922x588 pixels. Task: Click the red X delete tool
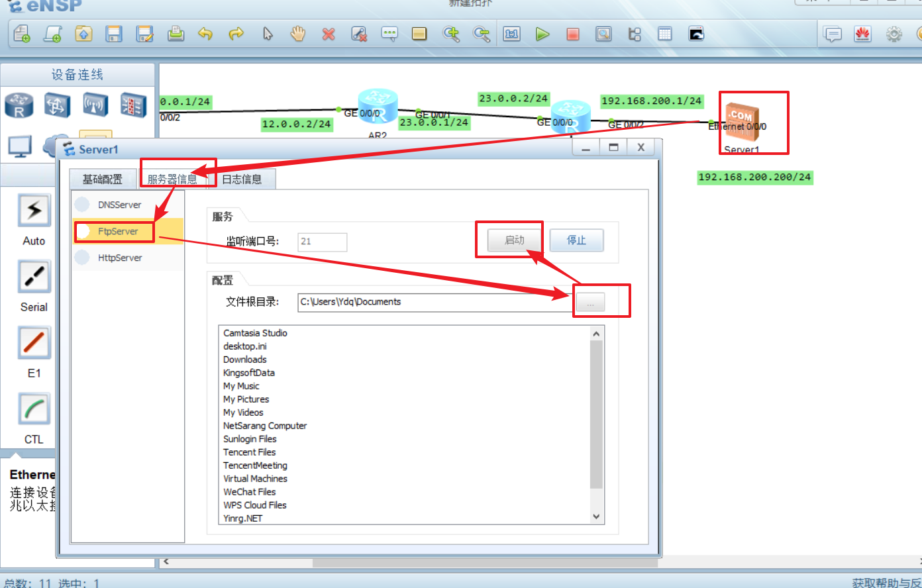coord(329,34)
